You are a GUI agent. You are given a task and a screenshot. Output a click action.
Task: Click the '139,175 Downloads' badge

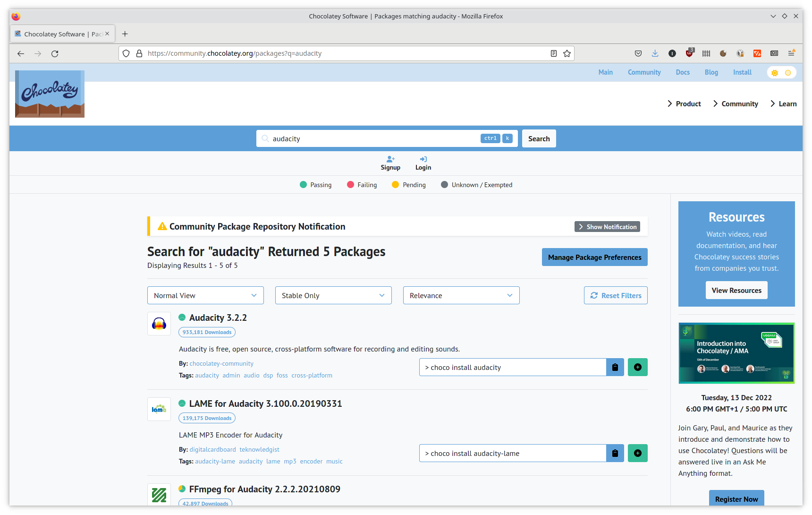point(207,418)
